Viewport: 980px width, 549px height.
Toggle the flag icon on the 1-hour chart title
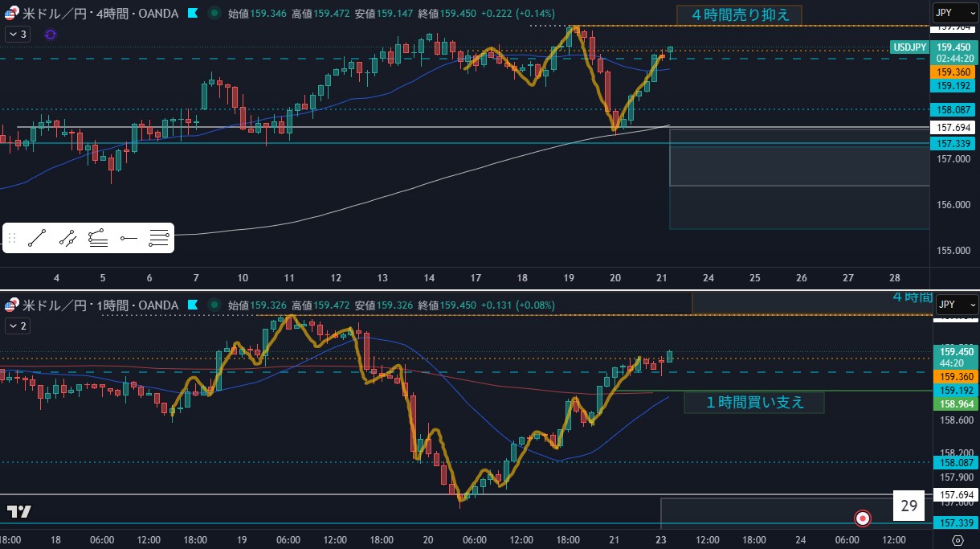193,305
